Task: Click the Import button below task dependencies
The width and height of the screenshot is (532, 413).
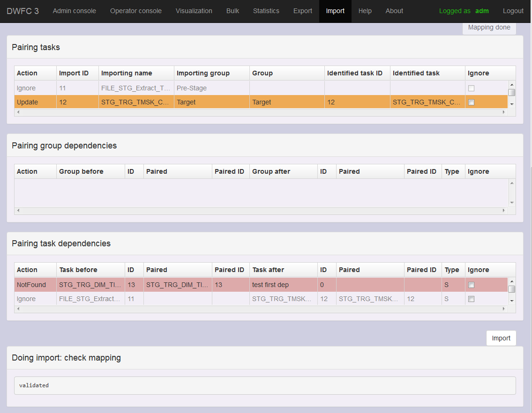Action: tap(501, 338)
